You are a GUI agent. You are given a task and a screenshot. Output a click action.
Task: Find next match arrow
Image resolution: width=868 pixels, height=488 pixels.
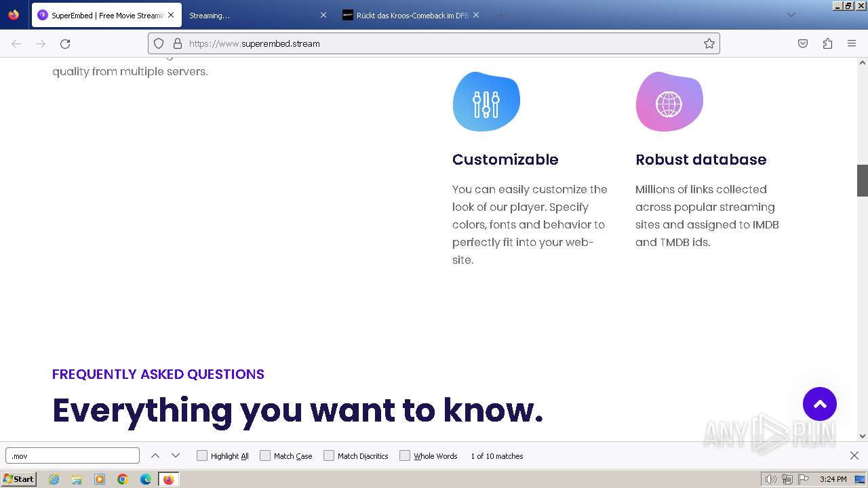(176, 456)
